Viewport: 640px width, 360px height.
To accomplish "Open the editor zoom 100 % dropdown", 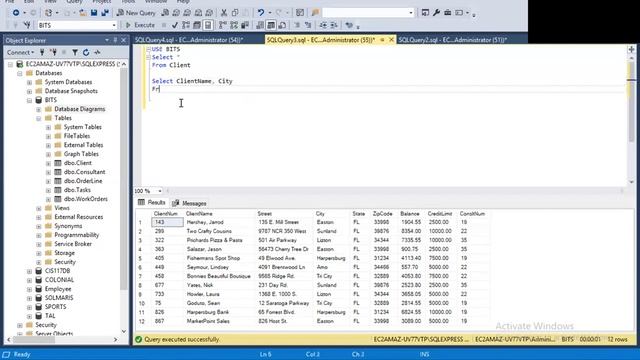I will point(160,191).
